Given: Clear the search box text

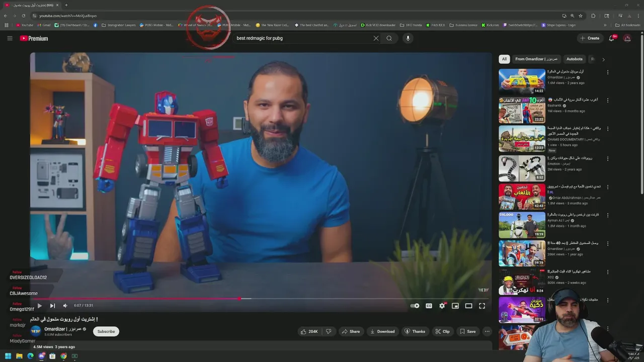Looking at the screenshot, I should (x=376, y=38).
